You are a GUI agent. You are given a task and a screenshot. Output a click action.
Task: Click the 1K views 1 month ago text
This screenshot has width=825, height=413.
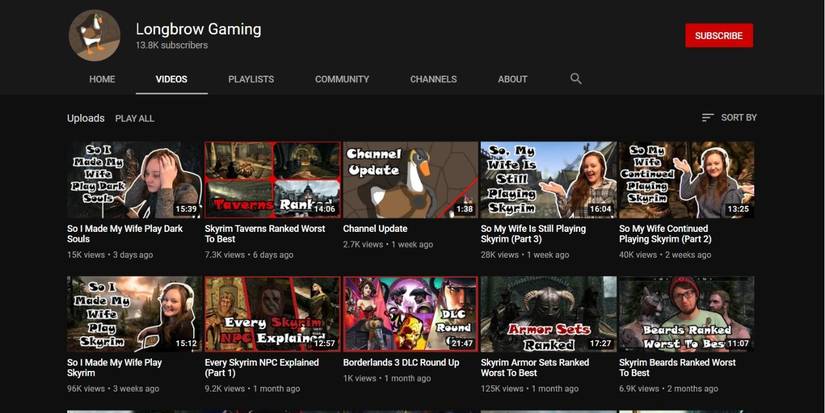(387, 378)
